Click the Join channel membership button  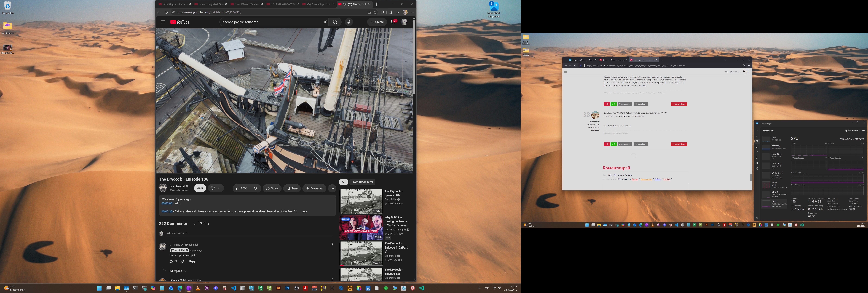(200, 188)
